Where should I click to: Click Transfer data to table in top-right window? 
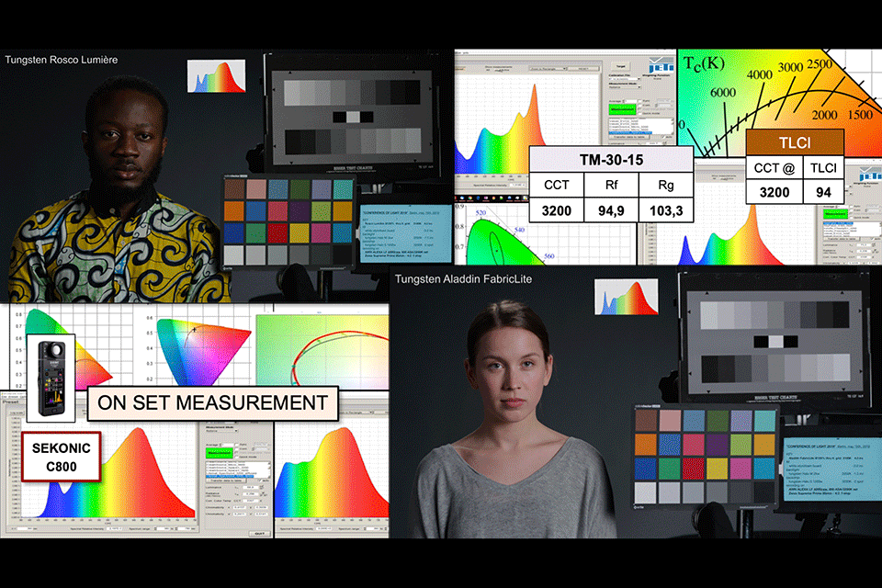[628, 137]
